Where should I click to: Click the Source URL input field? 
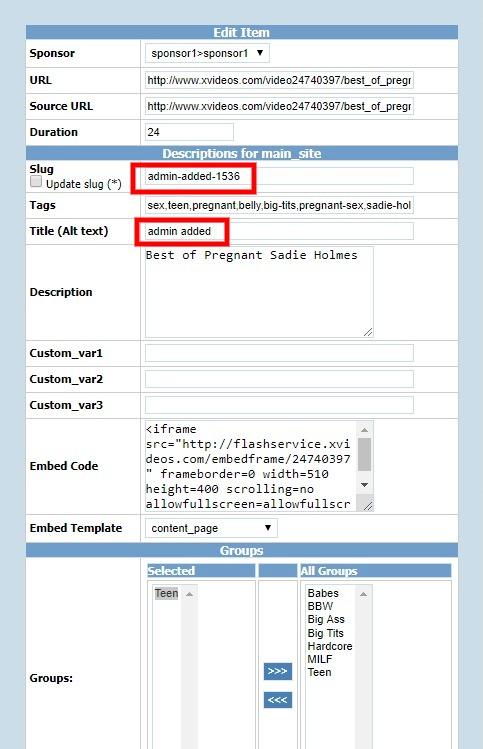click(279, 106)
